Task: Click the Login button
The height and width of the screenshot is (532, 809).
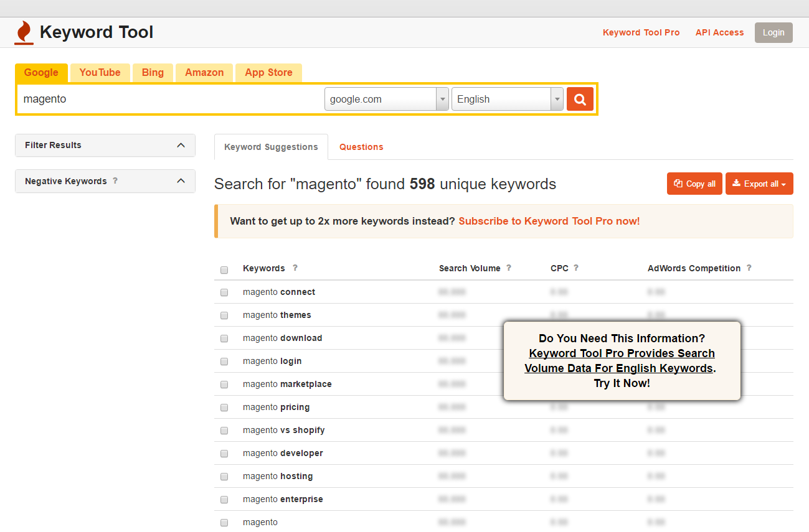Action: click(x=774, y=32)
